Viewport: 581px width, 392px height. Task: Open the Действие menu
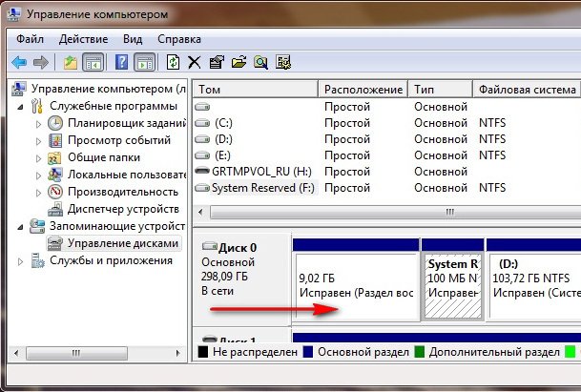point(83,39)
